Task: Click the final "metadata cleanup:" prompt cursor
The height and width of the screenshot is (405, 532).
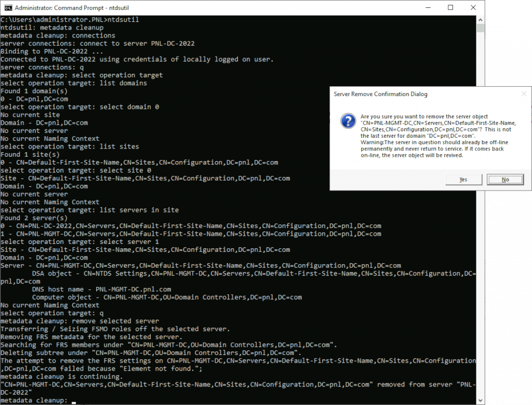Action: pyautogui.click(x=74, y=401)
